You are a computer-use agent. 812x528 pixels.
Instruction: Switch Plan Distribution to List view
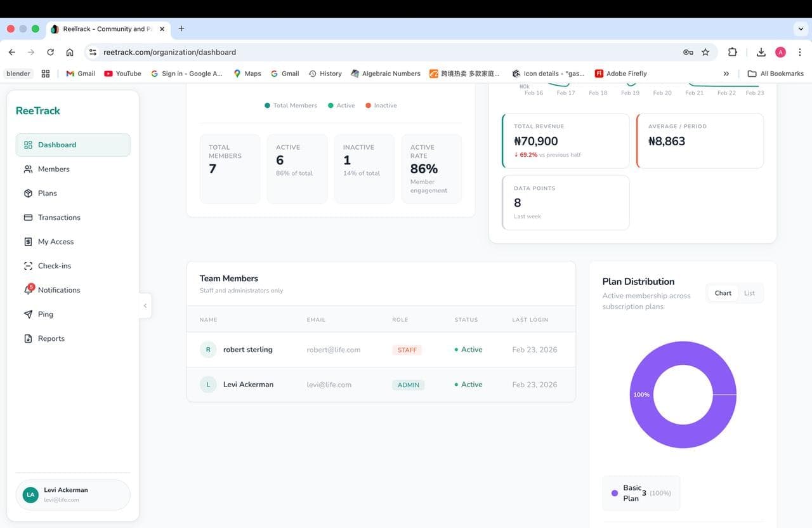tap(749, 293)
